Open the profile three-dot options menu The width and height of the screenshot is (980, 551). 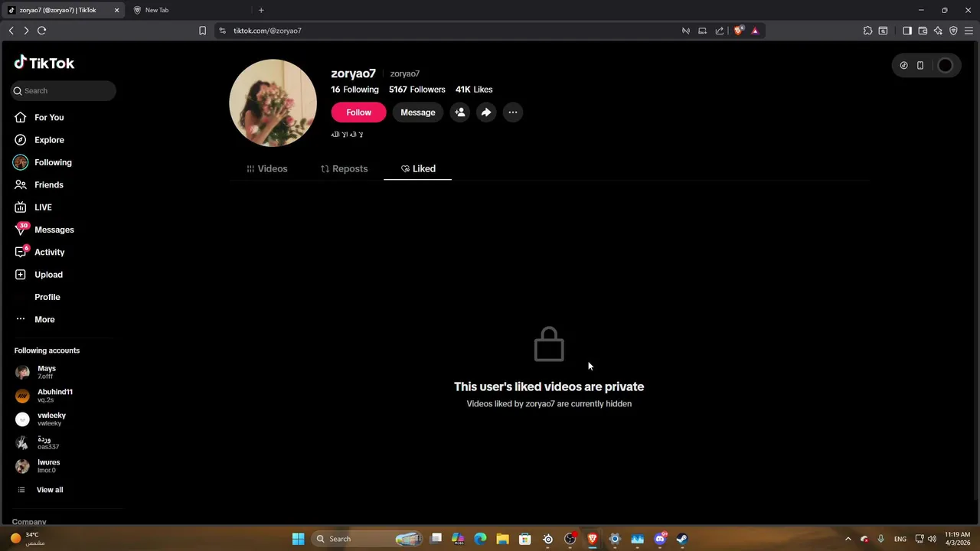(x=513, y=112)
